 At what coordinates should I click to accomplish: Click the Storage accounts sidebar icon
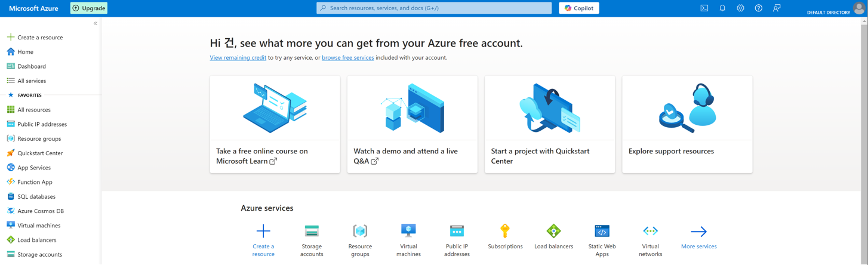[x=11, y=254]
